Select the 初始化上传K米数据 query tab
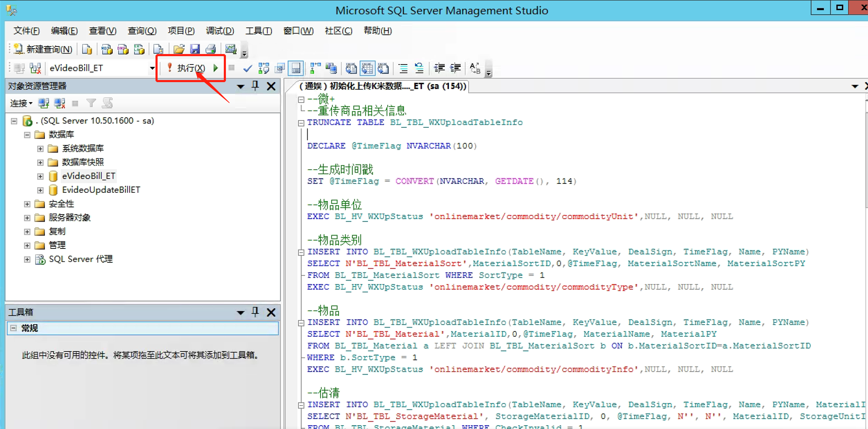The width and height of the screenshot is (868, 429). click(383, 86)
